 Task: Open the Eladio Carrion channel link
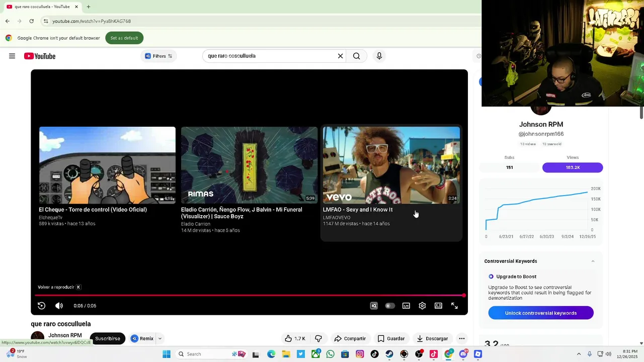(196, 224)
